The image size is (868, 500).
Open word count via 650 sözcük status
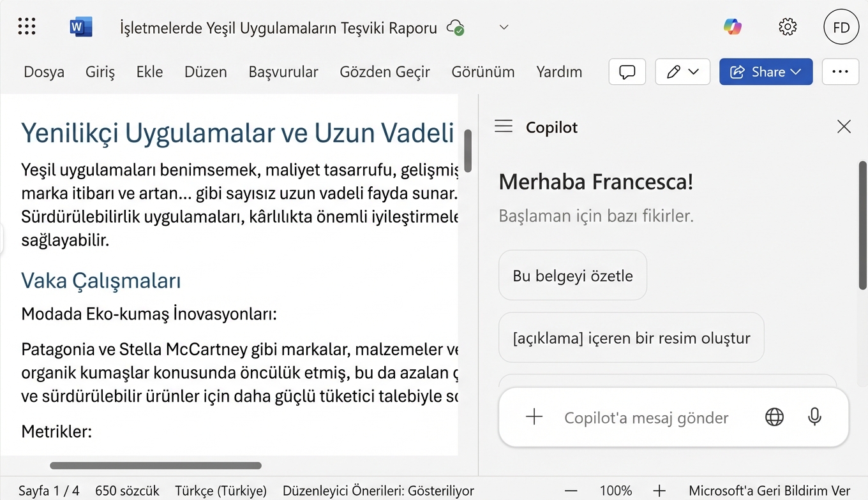tap(127, 490)
